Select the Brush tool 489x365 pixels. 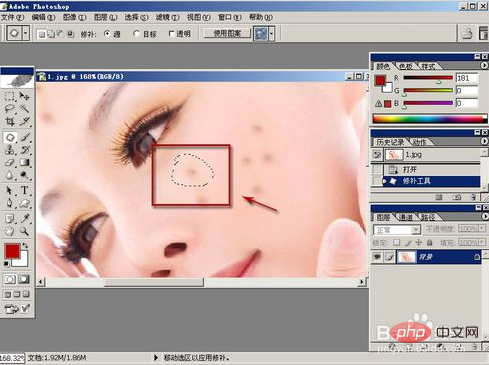tap(24, 137)
